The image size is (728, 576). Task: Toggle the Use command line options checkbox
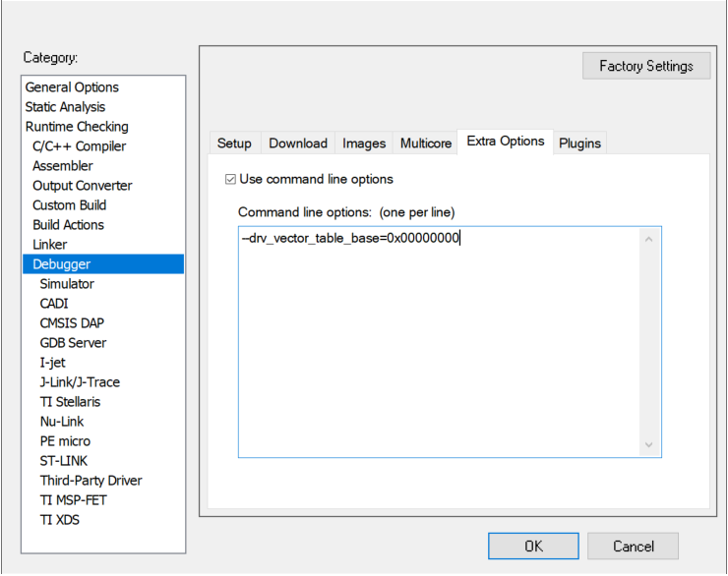coord(231,179)
